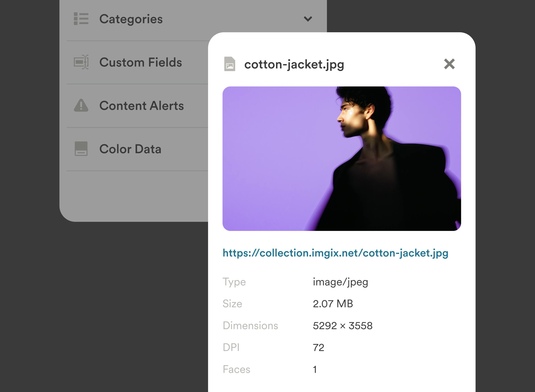Image resolution: width=535 pixels, height=392 pixels.
Task: Click the Categories list icon
Action: pyautogui.click(x=81, y=19)
